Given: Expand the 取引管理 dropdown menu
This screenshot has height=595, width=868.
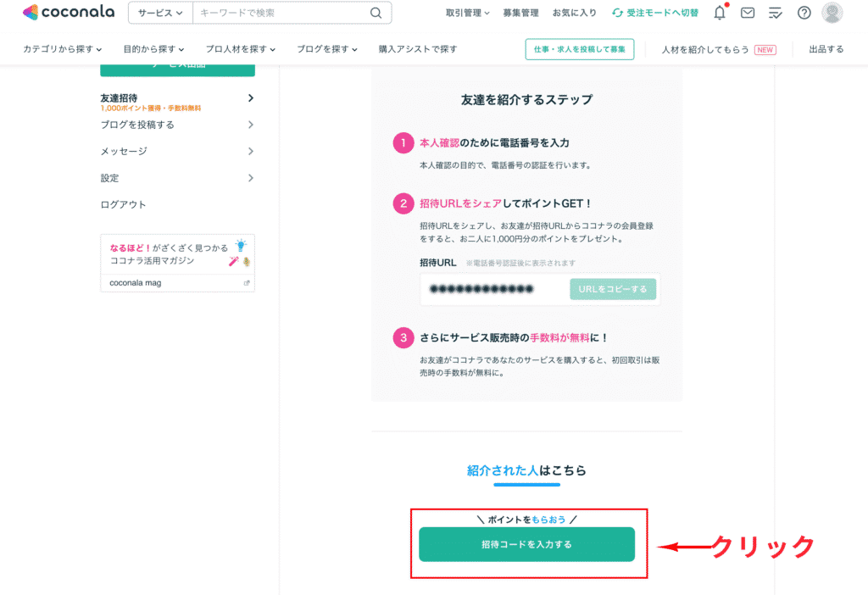Looking at the screenshot, I should (467, 13).
